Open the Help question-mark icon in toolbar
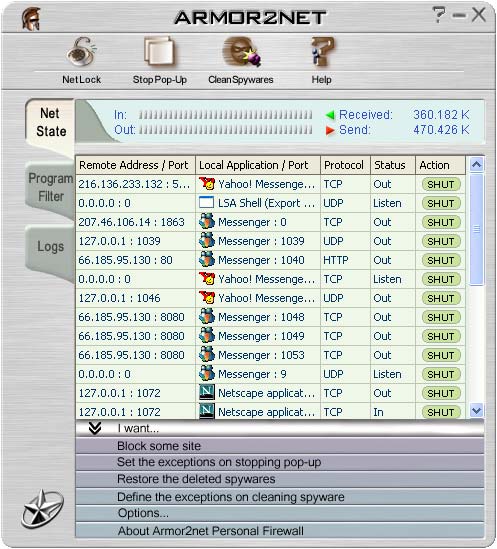The image size is (497, 549). pyautogui.click(x=322, y=53)
